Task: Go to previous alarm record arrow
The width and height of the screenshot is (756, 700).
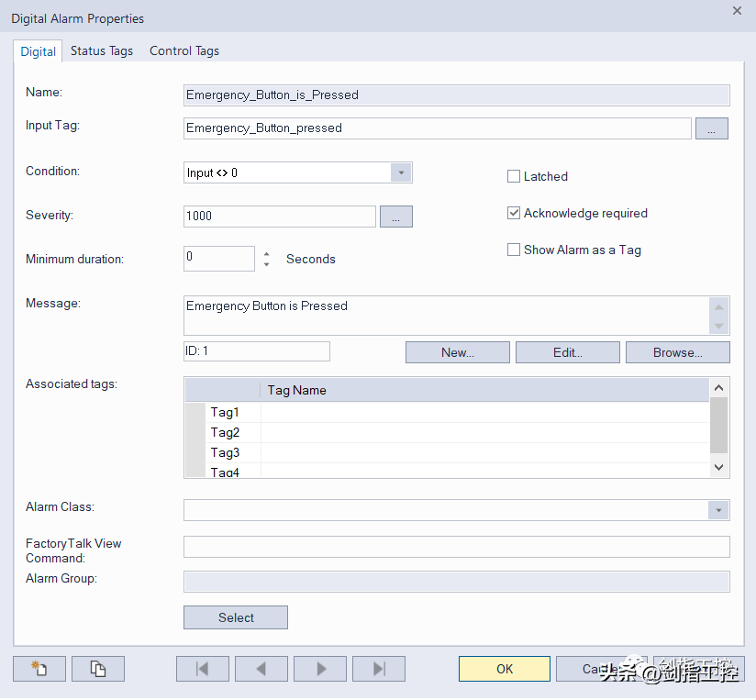Action: 261,669
